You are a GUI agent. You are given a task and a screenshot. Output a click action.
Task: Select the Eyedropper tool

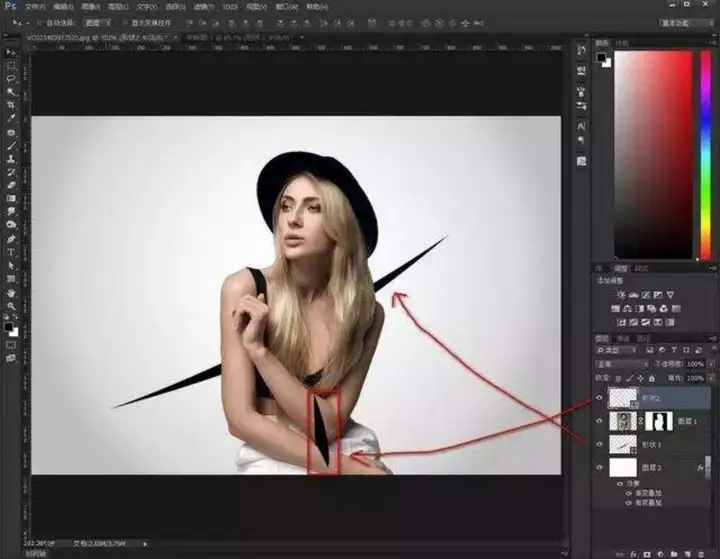[x=11, y=118]
